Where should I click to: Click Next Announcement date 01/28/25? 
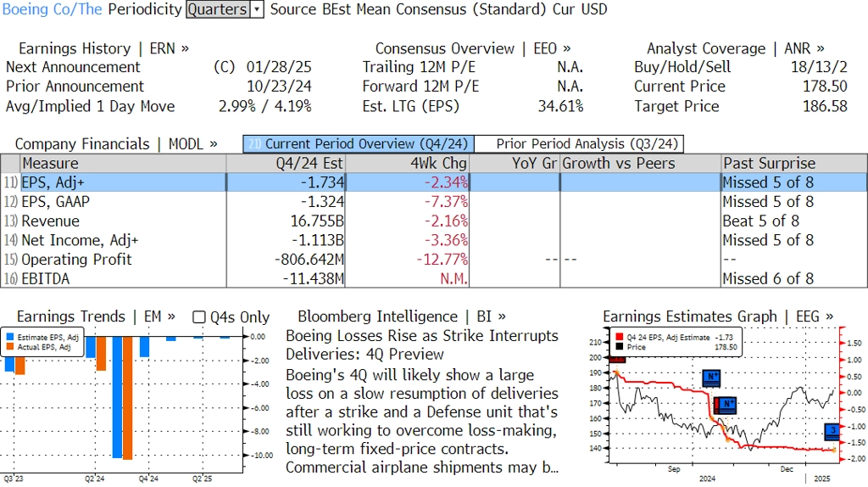[x=279, y=67]
